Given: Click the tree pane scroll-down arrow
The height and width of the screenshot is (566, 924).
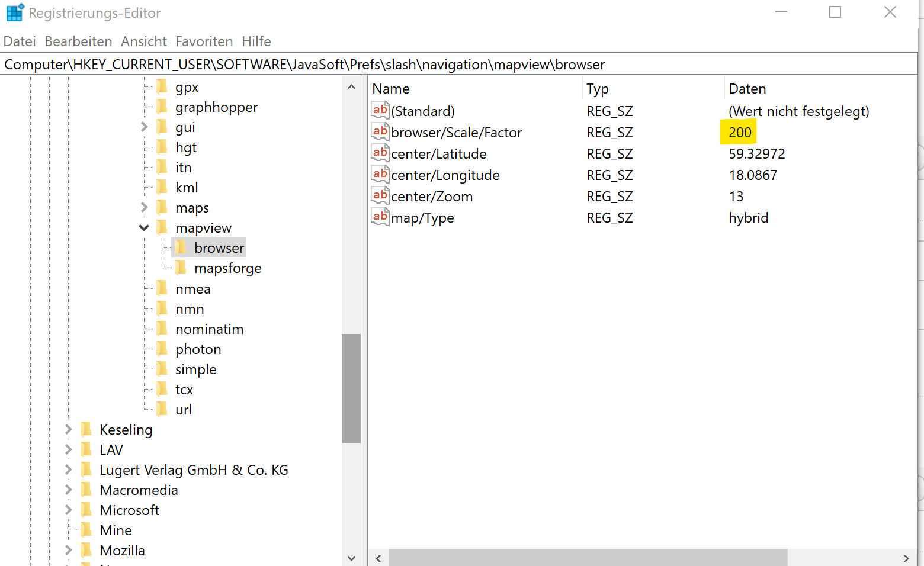Looking at the screenshot, I should pyautogui.click(x=351, y=558).
